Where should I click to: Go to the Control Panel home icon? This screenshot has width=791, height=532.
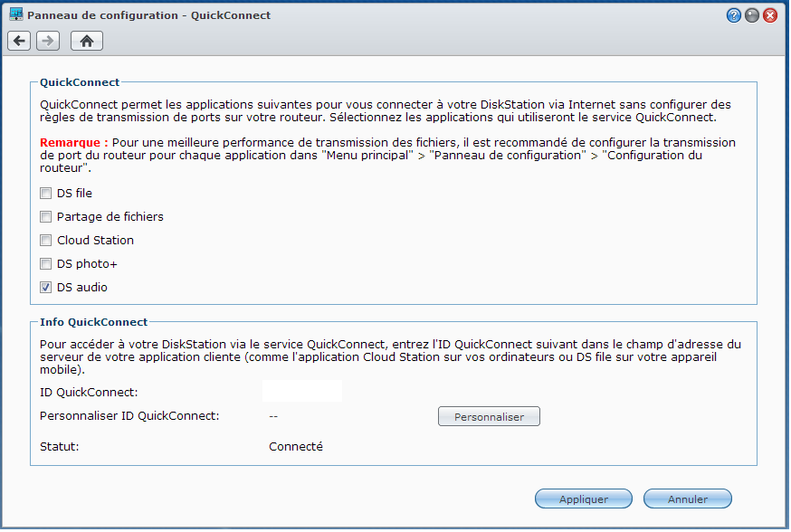87,41
